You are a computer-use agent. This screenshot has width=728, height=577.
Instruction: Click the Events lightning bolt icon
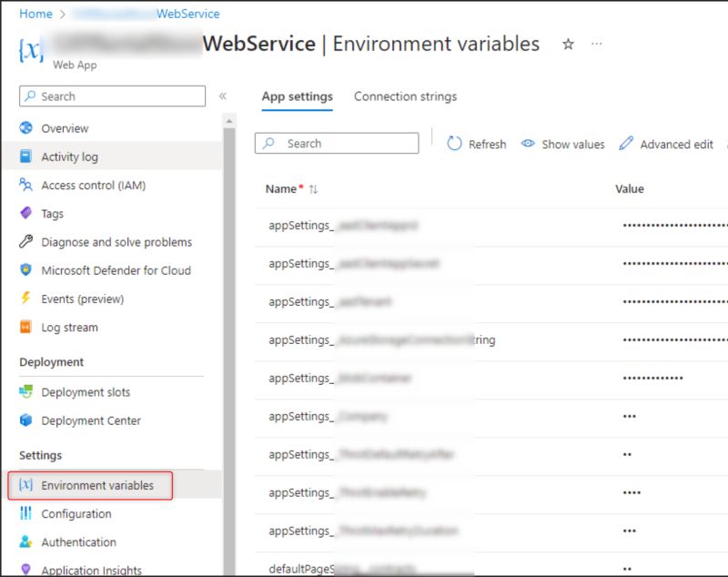pyautogui.click(x=26, y=298)
